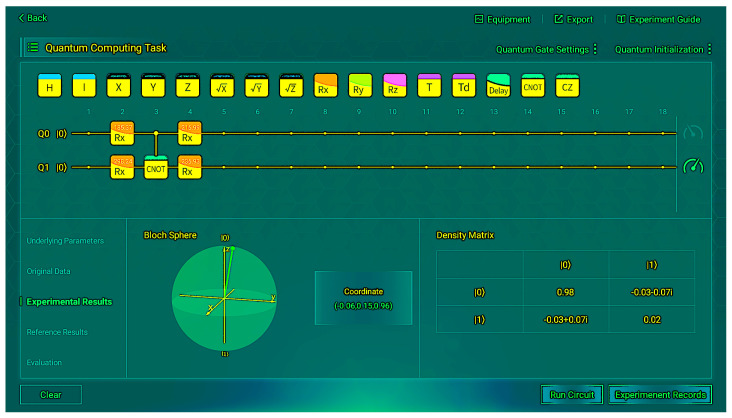
Task: Open Experiment Records
Action: point(660,395)
